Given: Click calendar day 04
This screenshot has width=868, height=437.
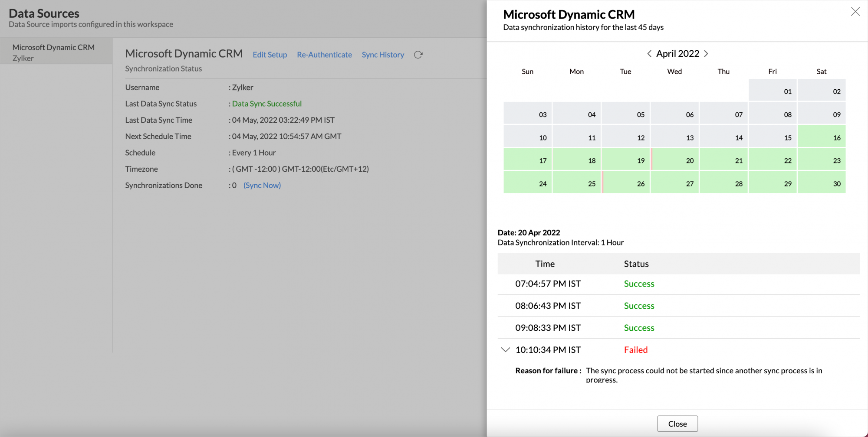Looking at the screenshot, I should click(576, 113).
